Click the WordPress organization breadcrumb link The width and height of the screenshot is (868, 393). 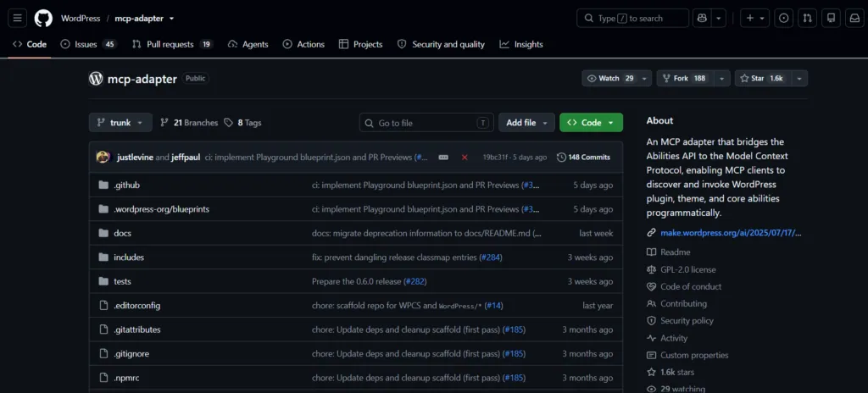pos(81,19)
